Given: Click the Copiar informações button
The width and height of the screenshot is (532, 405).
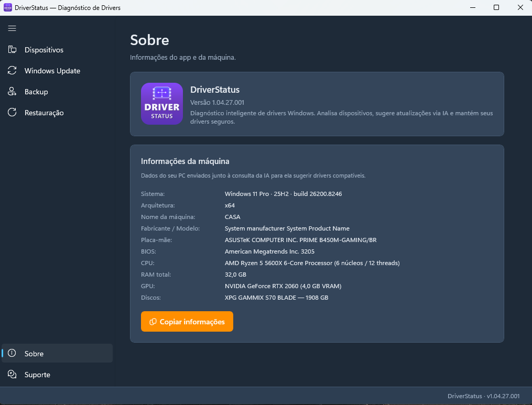Looking at the screenshot, I should pos(187,322).
